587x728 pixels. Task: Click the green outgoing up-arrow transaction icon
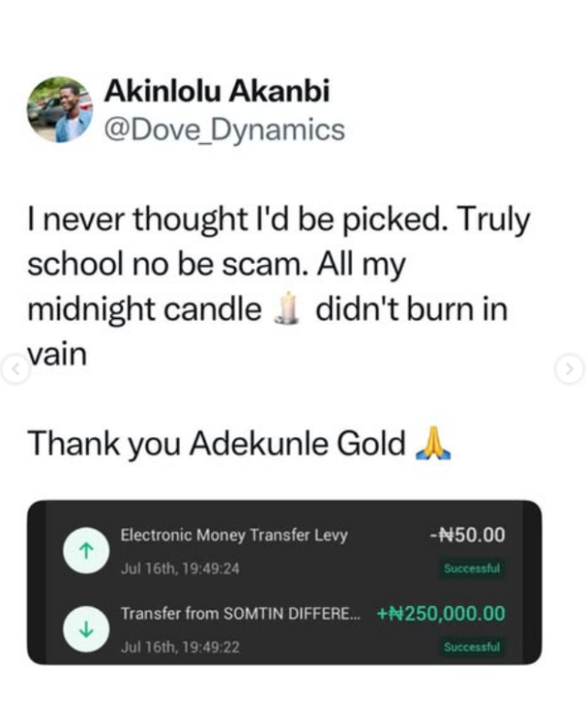(81, 551)
